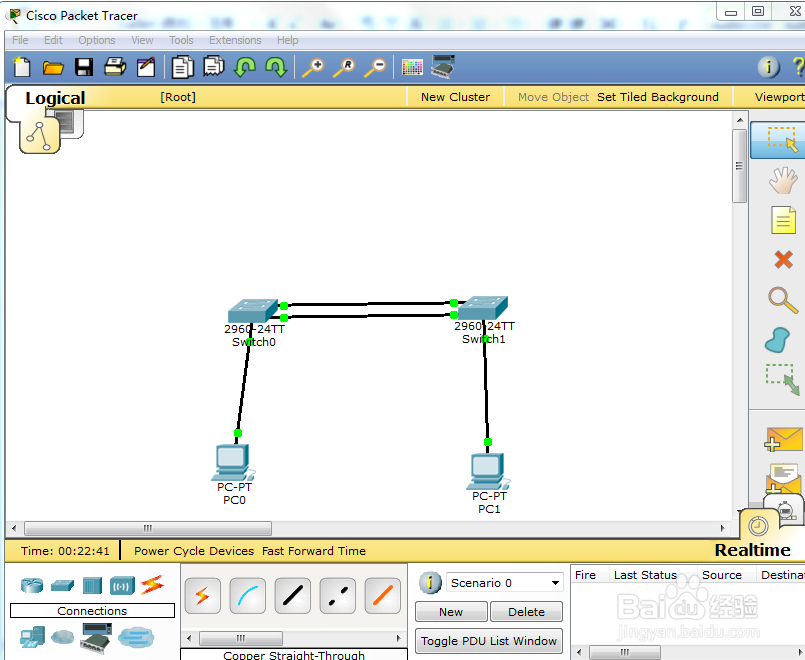Choose the red X Delete tool
Screen dimensions: 805x660
point(783,260)
